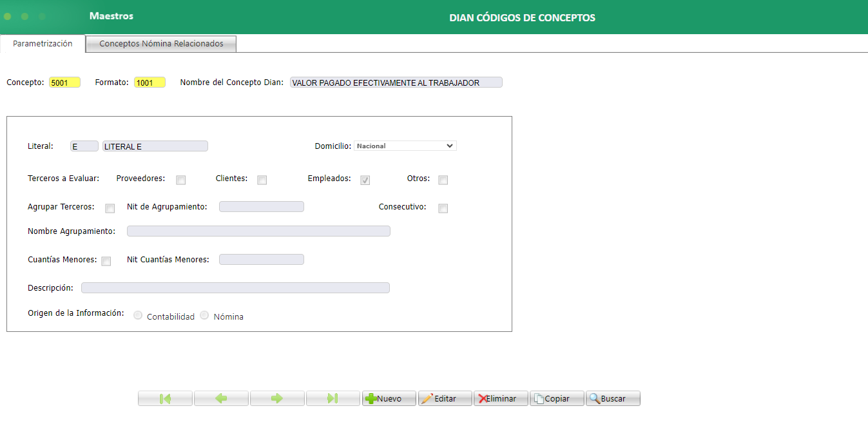Click the Nit Cuantías Menores field

pyautogui.click(x=262, y=260)
